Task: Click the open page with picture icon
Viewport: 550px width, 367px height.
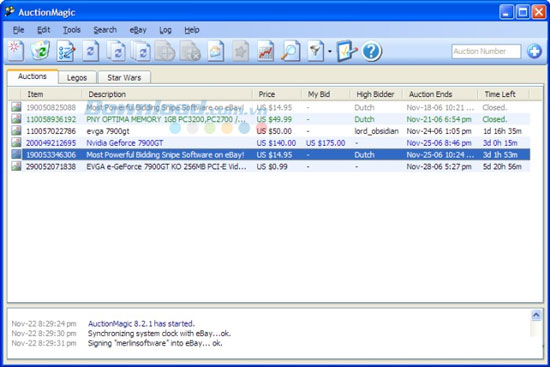Action: [215, 51]
